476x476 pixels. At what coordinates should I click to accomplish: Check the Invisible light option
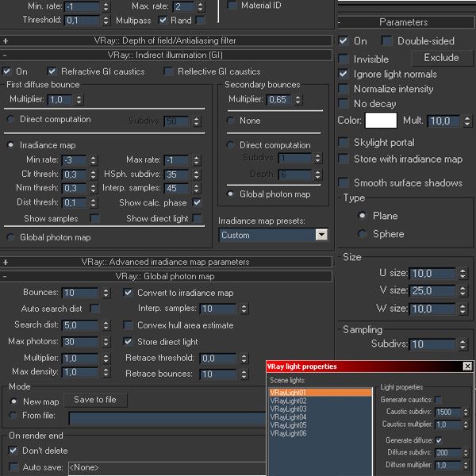[x=344, y=59]
